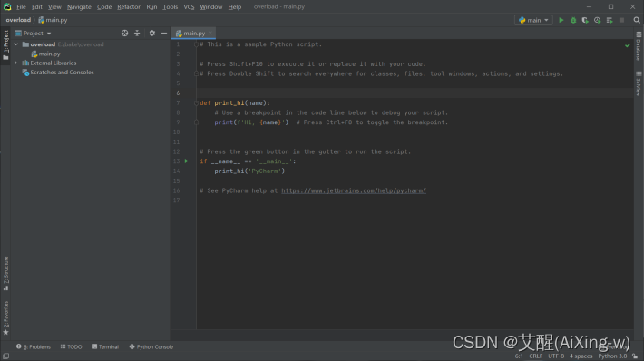The image size is (644, 361).
Task: Open the TODO tool window
Action: [x=71, y=347]
